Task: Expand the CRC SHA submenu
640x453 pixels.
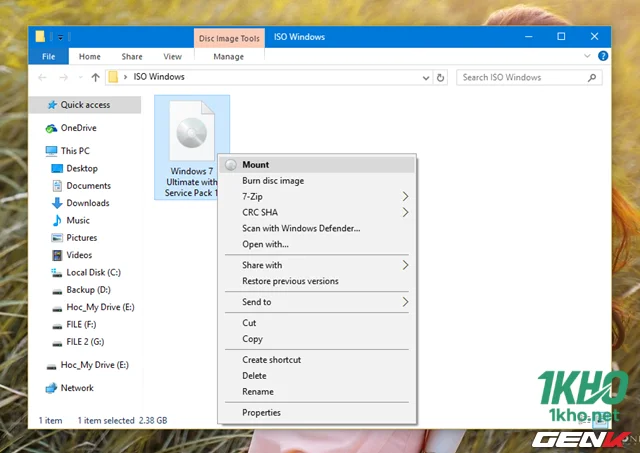Action: [405, 212]
